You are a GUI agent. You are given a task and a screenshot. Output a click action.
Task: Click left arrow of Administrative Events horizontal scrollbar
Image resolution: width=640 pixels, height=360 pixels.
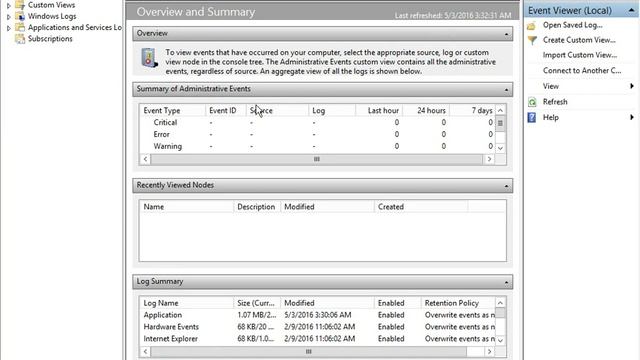point(145,159)
